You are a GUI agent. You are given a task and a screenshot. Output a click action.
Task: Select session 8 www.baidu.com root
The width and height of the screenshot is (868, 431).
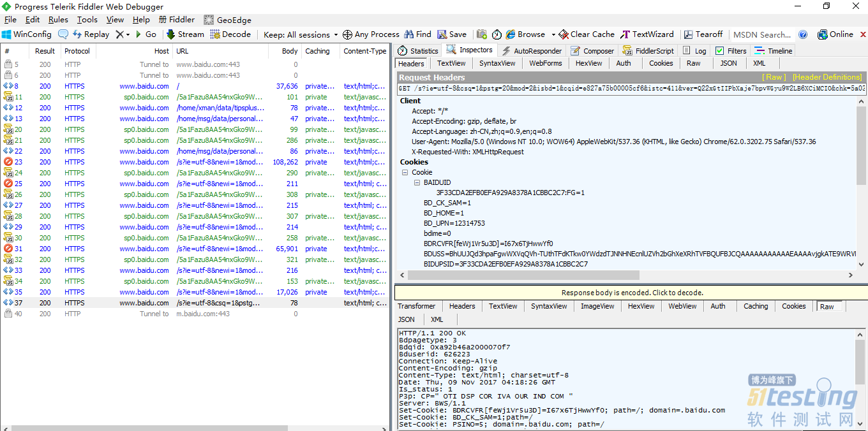195,86
